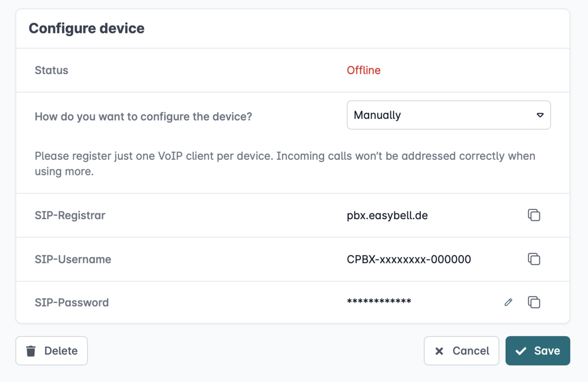
Task: Copy the SIP-Registrar value
Action: [x=534, y=215]
